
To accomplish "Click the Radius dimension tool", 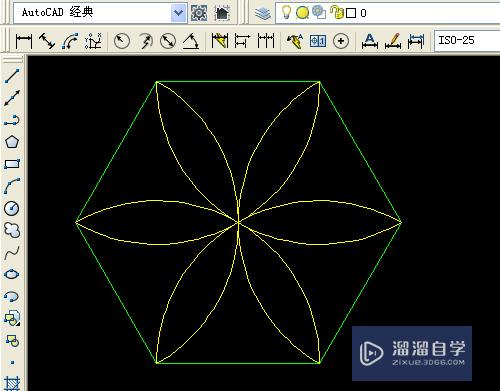I will click(122, 41).
